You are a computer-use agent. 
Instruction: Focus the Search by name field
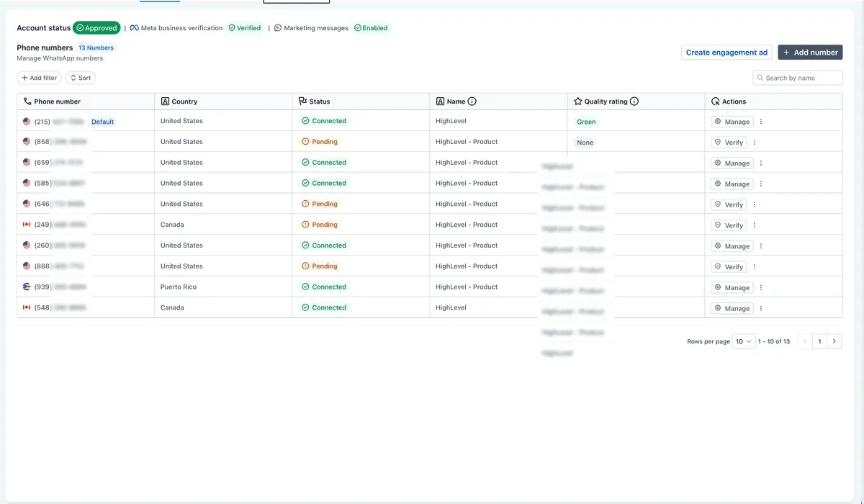tap(798, 78)
